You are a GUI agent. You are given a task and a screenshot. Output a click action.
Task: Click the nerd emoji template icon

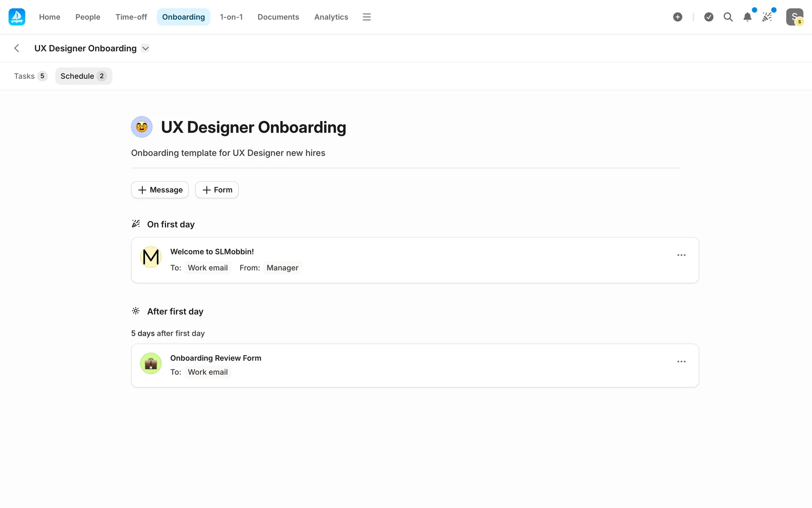[x=142, y=127]
